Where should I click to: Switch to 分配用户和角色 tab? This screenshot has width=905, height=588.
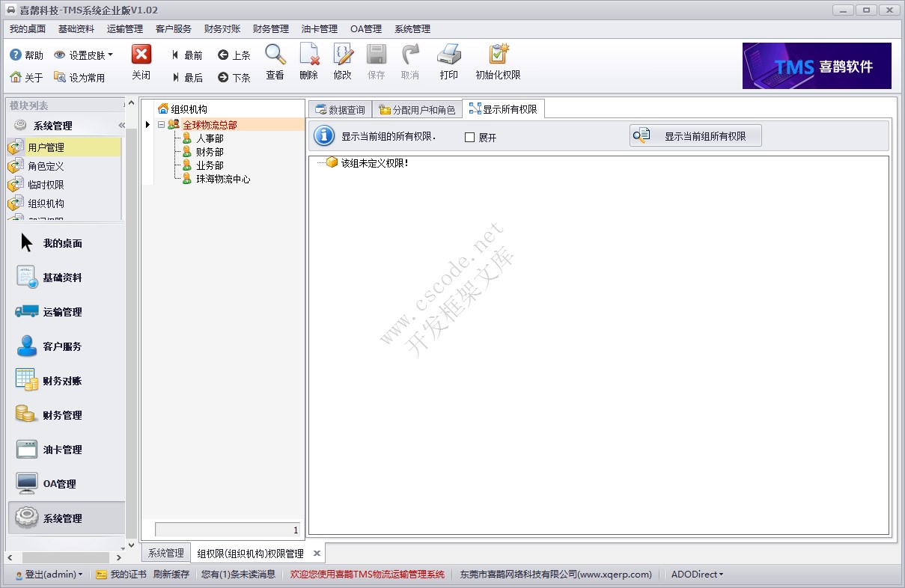pyautogui.click(x=417, y=110)
